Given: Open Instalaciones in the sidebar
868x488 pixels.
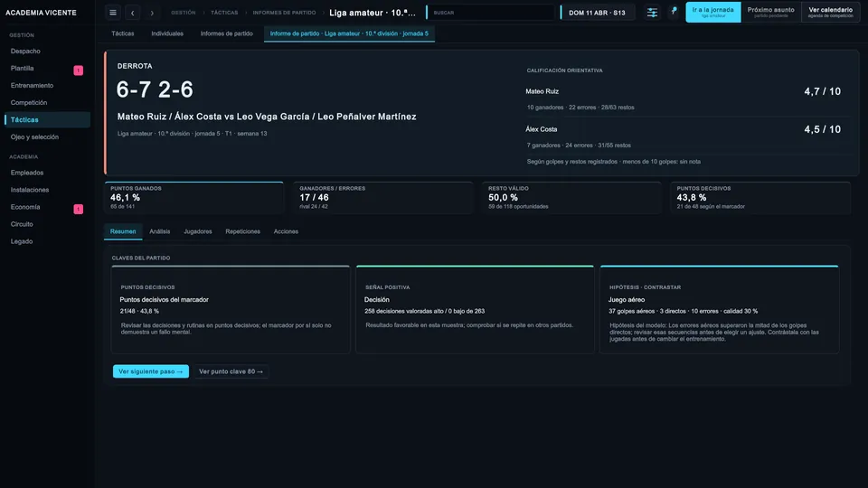Looking at the screenshot, I should 47,190.
